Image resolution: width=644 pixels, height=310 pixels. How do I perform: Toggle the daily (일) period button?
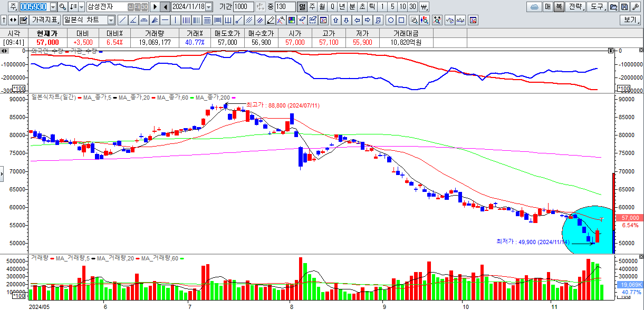pyautogui.click(x=302, y=7)
